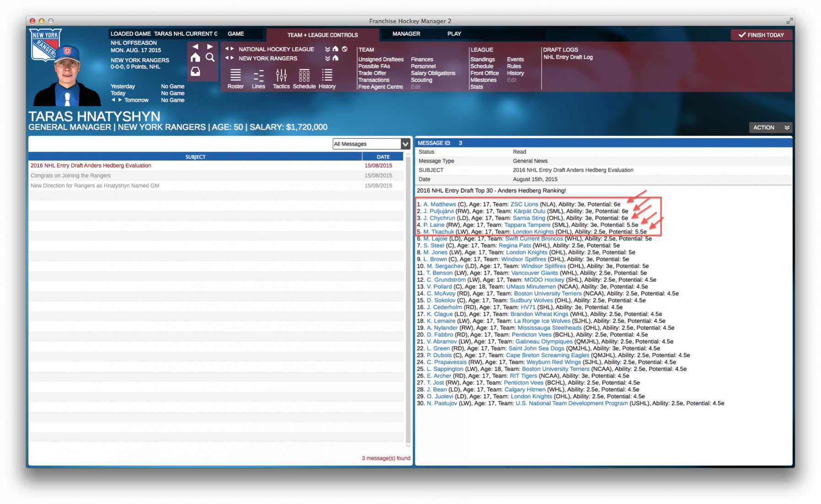Open the Tactics sliders icon
The image size is (821, 504).
pyautogui.click(x=281, y=75)
